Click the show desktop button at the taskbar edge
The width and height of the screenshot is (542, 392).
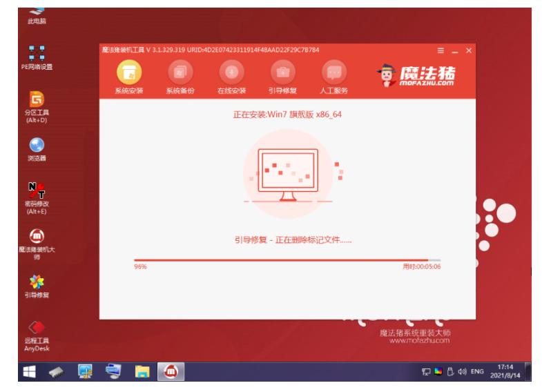point(528,371)
